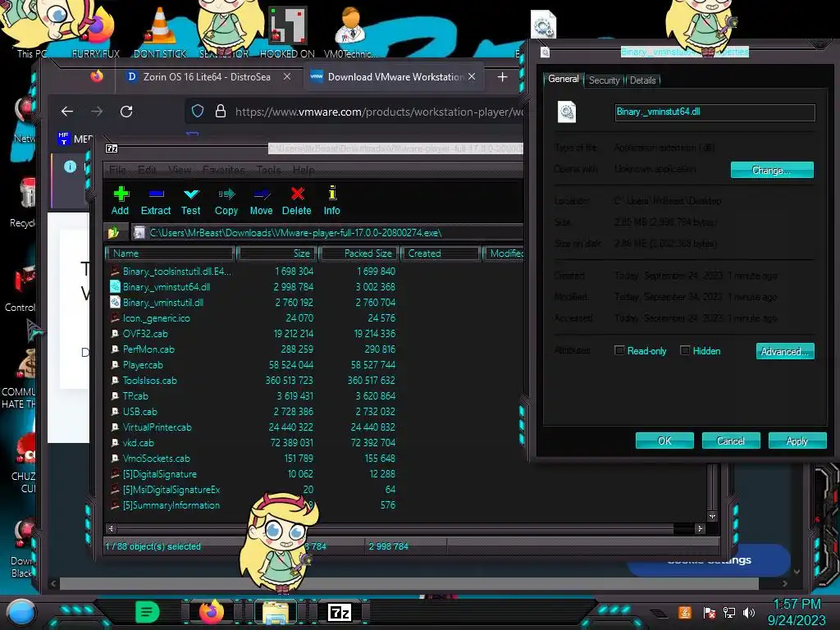Click the shield tracking protection icon
Viewport: 840px width, 630px height.
click(x=198, y=111)
